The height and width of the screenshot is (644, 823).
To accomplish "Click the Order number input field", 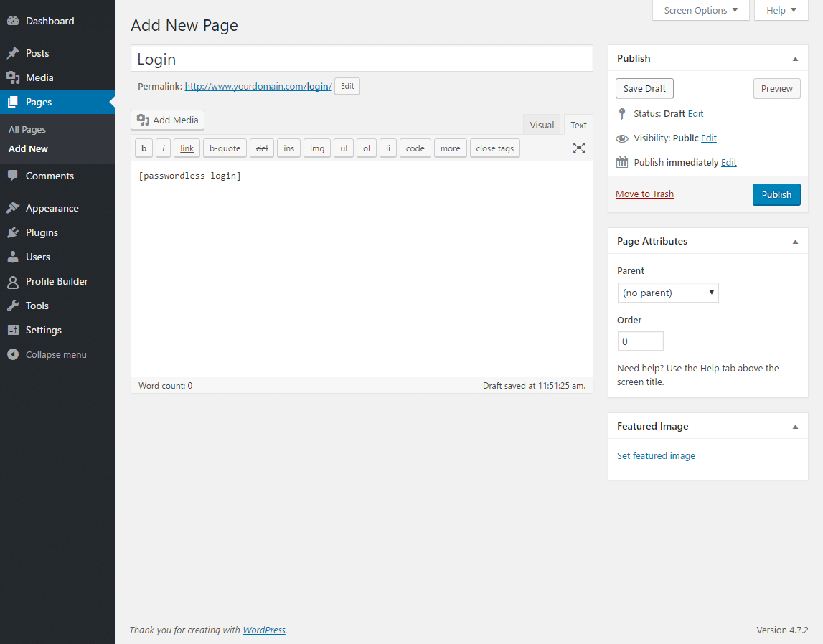I will 640,341.
